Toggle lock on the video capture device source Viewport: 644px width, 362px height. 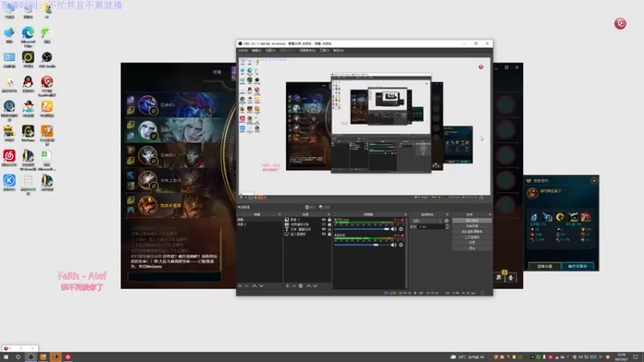pyautogui.click(x=329, y=224)
